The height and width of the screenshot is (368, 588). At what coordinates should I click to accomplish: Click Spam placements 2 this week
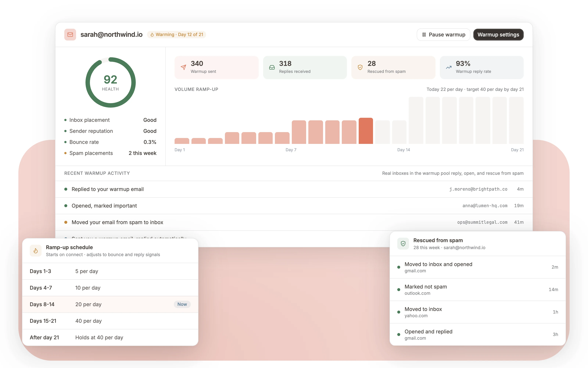point(110,153)
